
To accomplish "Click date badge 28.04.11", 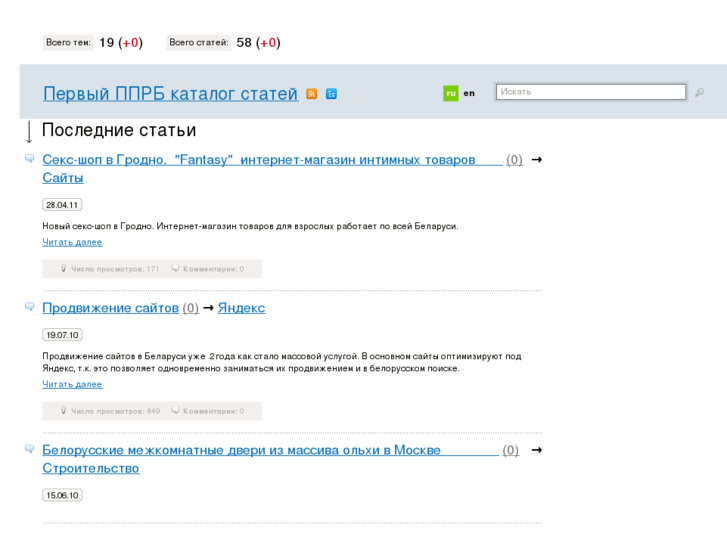I will click(62, 205).
